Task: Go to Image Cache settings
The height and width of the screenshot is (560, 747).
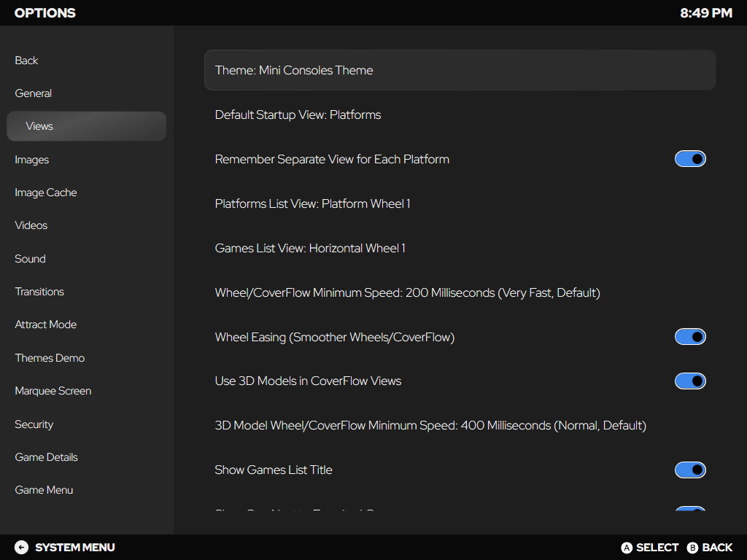Action: tap(46, 192)
